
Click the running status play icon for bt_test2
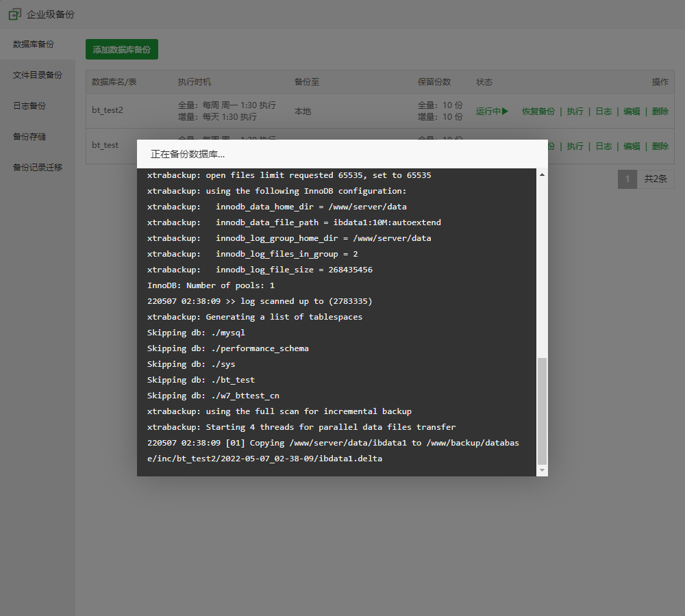click(x=505, y=112)
